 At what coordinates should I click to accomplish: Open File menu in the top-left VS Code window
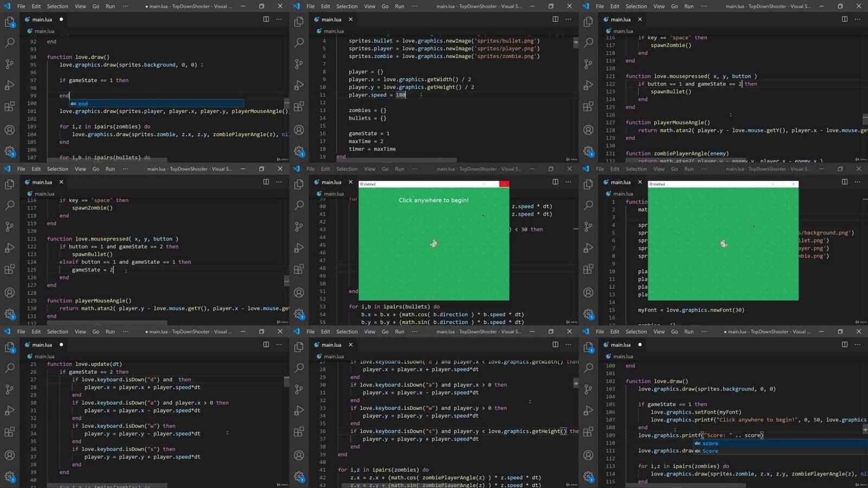[x=21, y=7]
